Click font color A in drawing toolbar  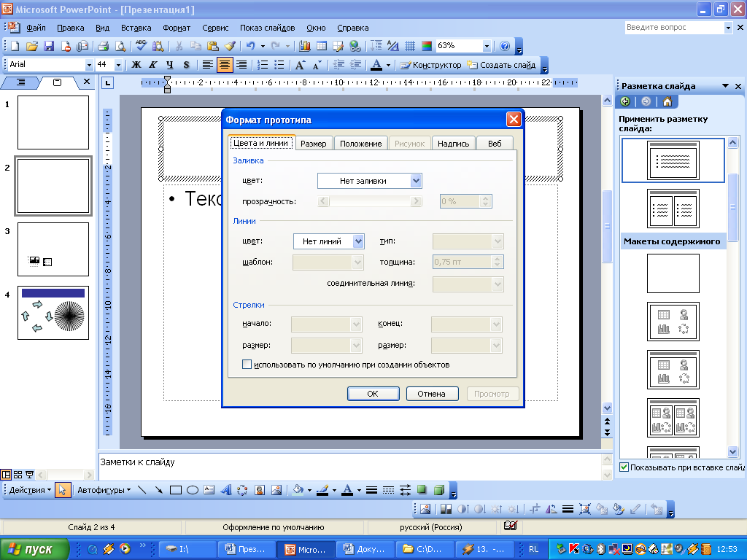pyautogui.click(x=347, y=489)
